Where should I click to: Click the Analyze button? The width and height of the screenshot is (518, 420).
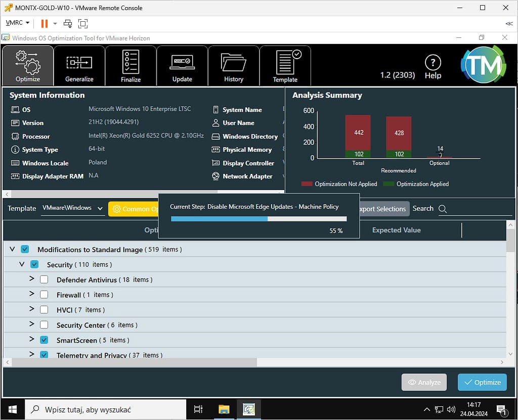[424, 382]
